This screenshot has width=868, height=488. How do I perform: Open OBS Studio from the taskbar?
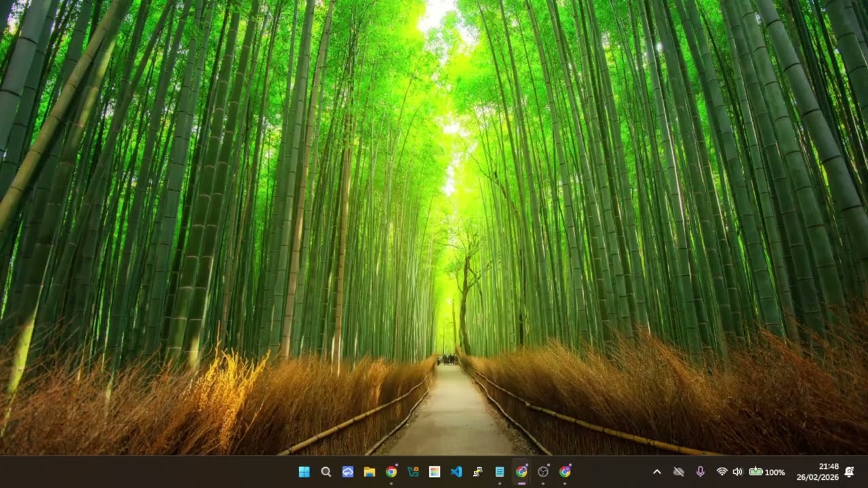coord(543,472)
